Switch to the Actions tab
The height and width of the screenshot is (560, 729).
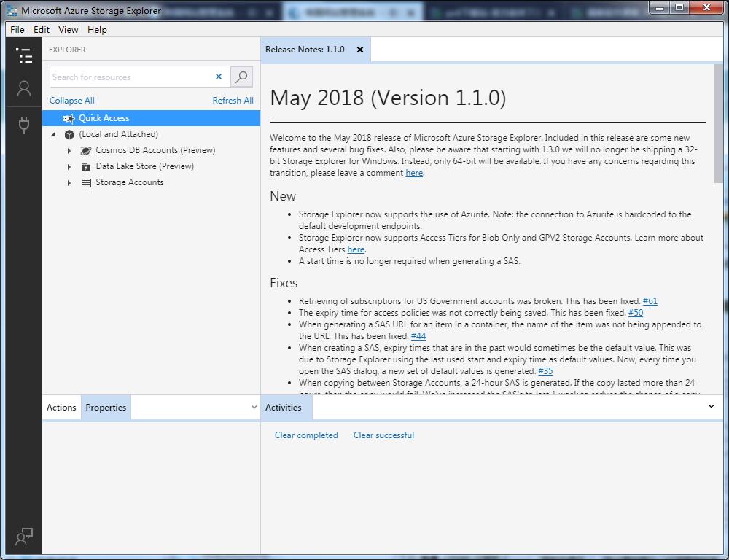(61, 408)
